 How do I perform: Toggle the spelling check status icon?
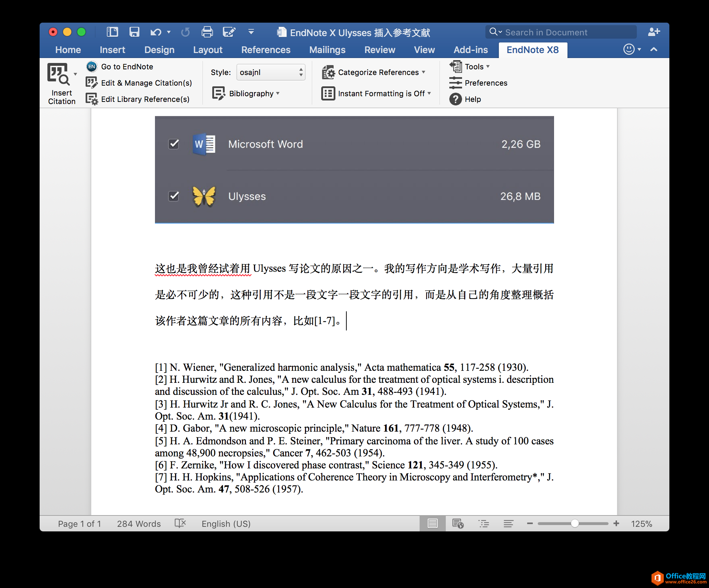(180, 524)
